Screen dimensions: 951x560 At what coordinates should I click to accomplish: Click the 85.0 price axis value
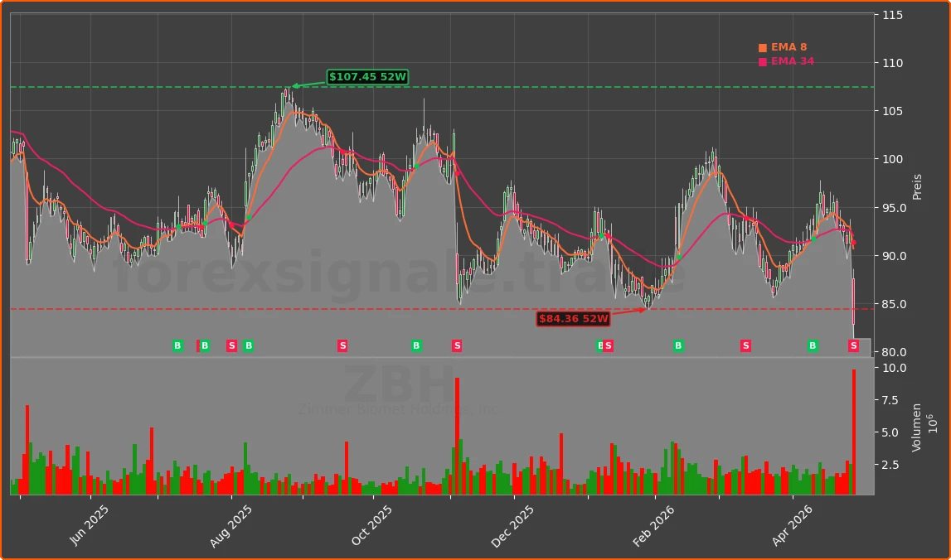click(x=894, y=304)
